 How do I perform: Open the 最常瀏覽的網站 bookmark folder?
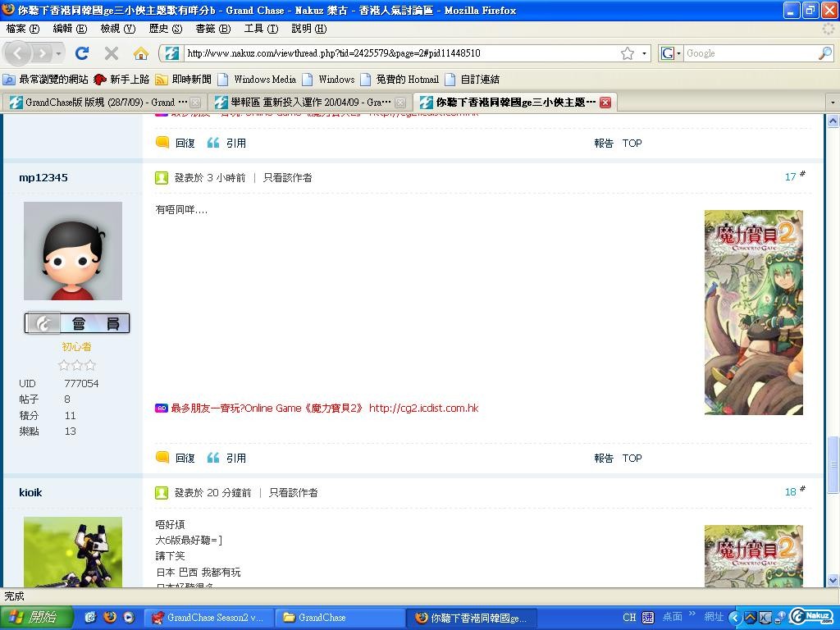coord(46,80)
